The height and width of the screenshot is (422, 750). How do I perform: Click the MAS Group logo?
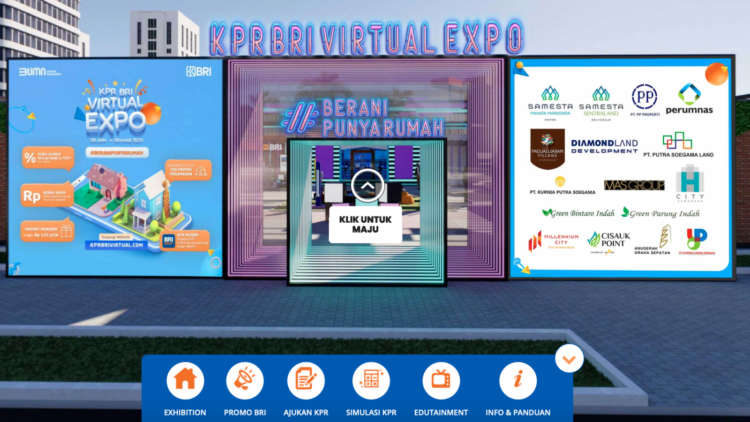tap(634, 185)
